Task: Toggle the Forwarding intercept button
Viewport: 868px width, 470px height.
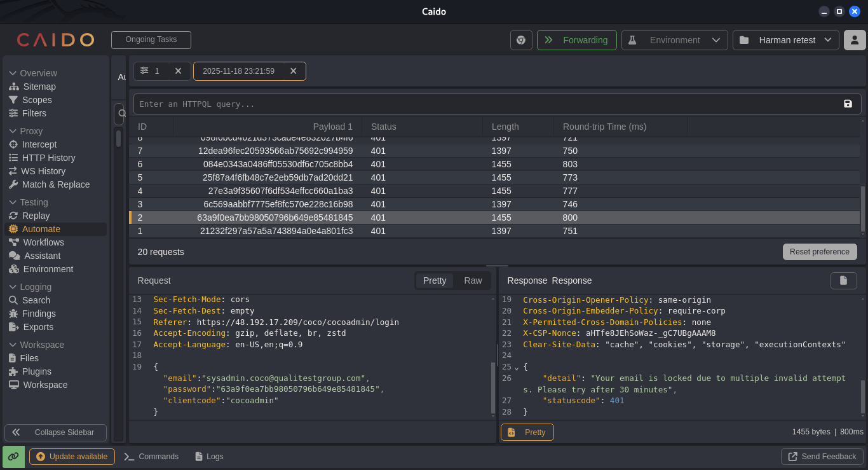Action: 576,40
